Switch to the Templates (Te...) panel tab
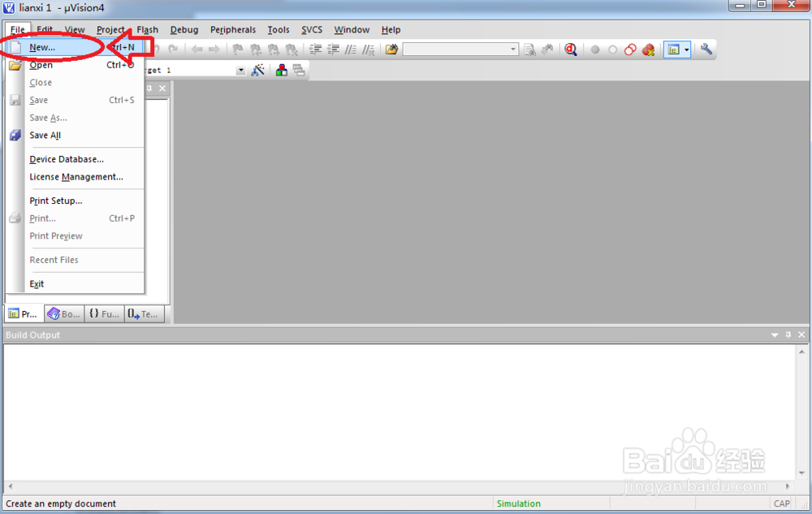 tap(145, 313)
